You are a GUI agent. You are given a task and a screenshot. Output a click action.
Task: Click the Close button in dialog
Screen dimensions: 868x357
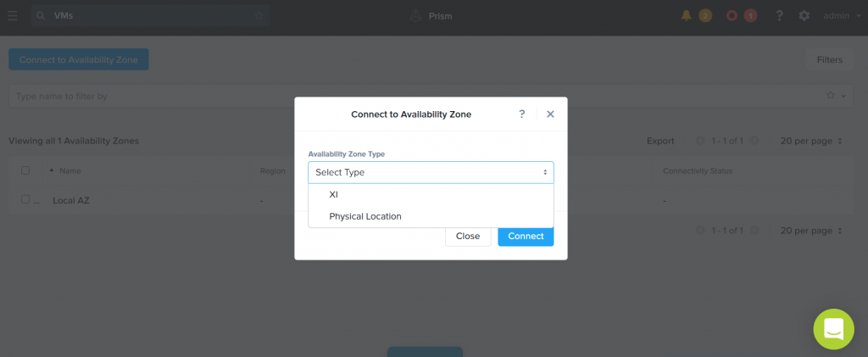468,237
